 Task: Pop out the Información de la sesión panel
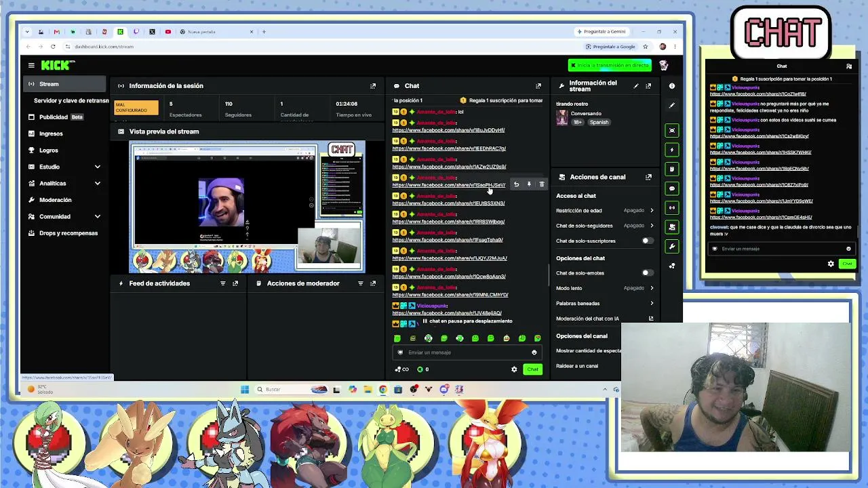tap(372, 86)
